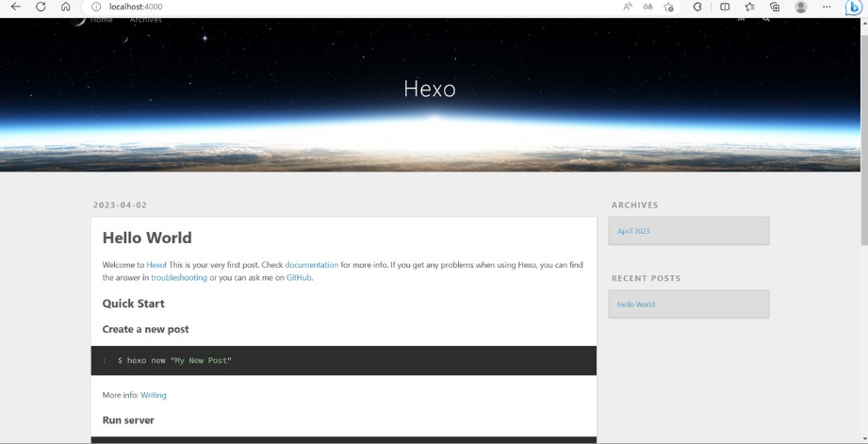Select Hello World under Recent Posts

[636, 304]
